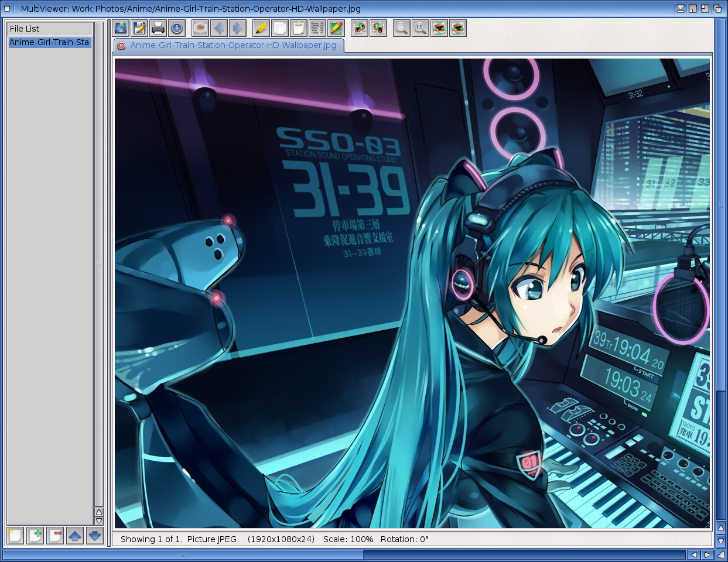Click the "Scale: 100%" status text

[x=348, y=539]
